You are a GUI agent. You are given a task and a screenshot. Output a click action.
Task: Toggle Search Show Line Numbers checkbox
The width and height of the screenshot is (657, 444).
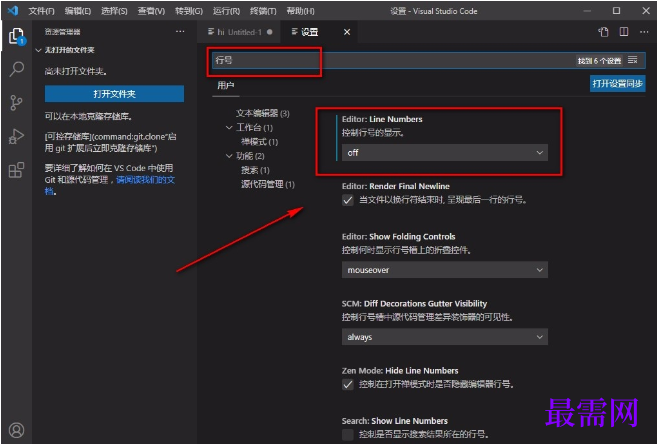348,434
